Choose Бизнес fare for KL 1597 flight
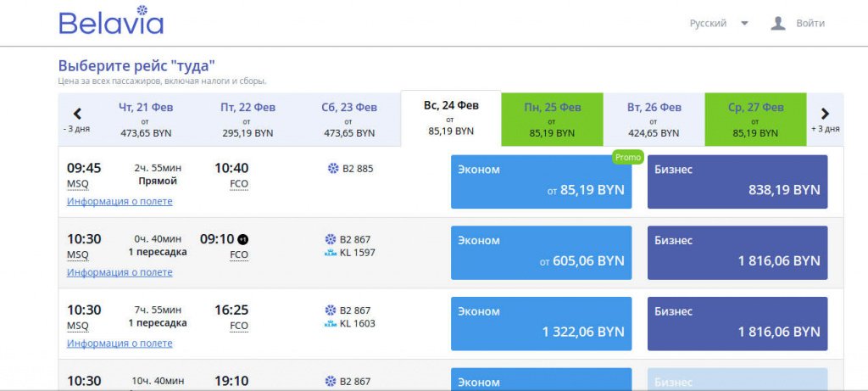This screenshot has width=868, height=391. coord(737,253)
